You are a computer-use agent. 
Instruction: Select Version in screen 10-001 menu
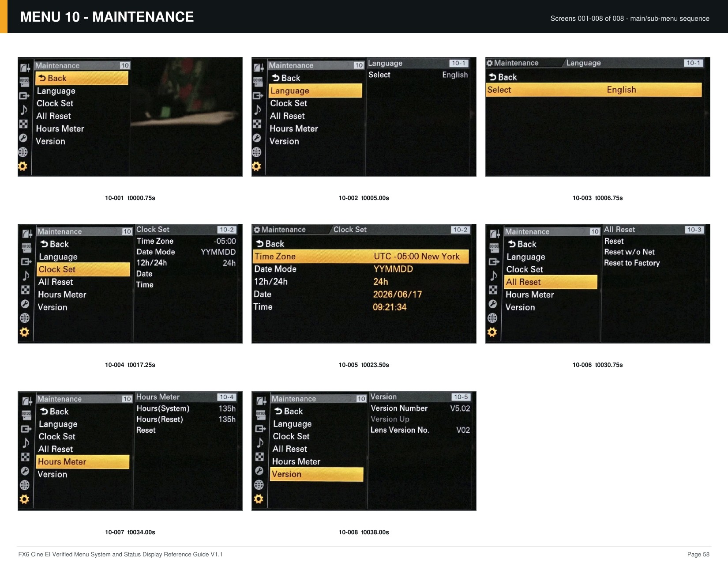tap(50, 142)
